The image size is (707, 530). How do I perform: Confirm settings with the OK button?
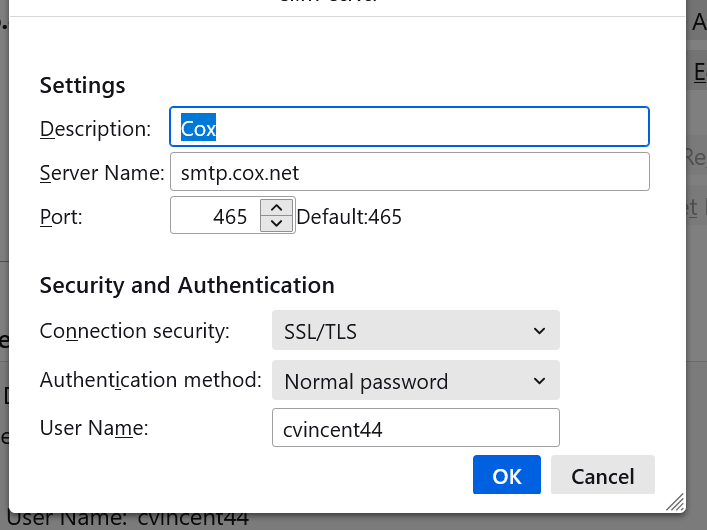pyautogui.click(x=507, y=476)
